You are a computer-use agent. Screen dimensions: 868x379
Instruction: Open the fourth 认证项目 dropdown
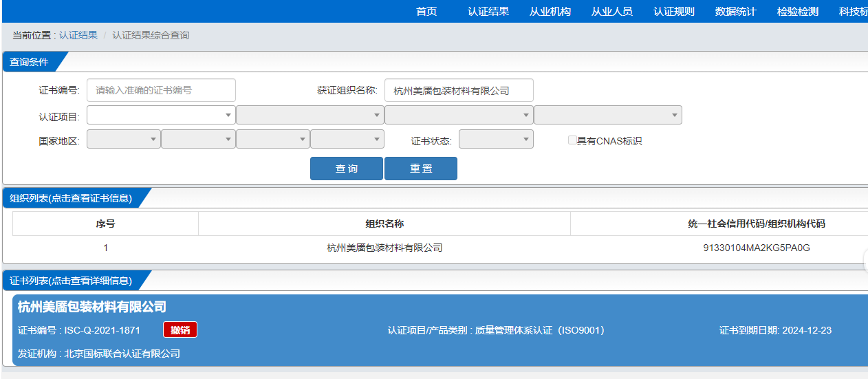point(608,115)
